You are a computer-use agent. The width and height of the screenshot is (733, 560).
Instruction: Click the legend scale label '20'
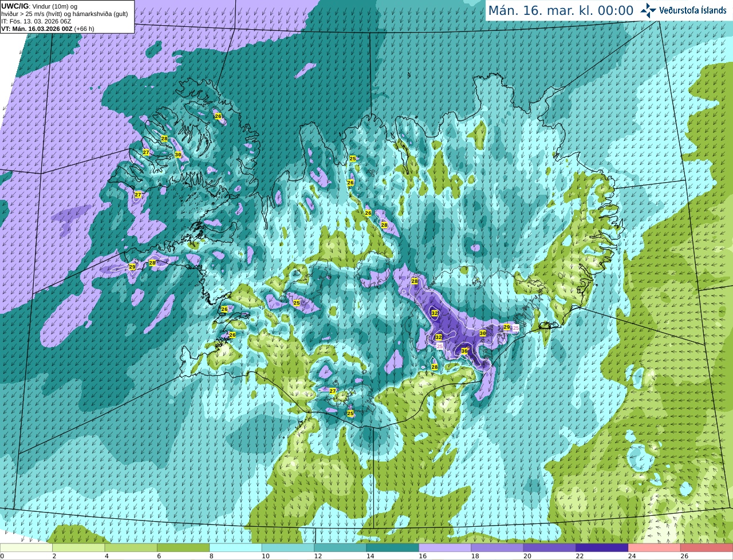coord(527,556)
